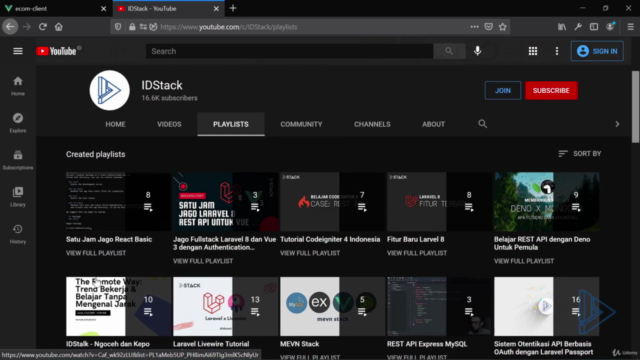
Task: Click the Laravel Livewire Tutorial title
Action: coord(211,344)
